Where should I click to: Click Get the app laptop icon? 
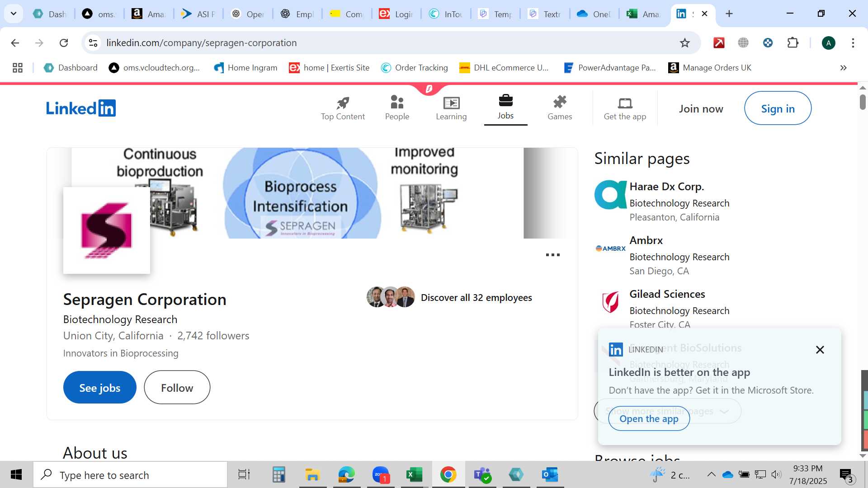pyautogui.click(x=625, y=108)
